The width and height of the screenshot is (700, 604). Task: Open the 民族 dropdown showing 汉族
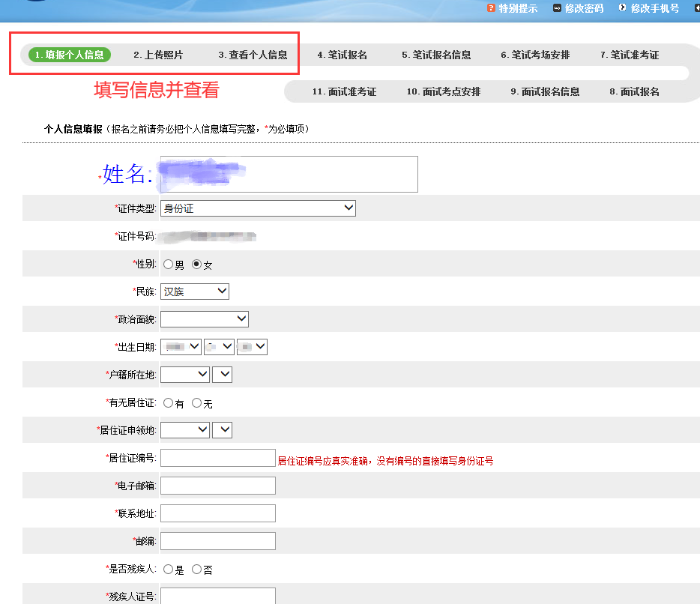pos(194,291)
